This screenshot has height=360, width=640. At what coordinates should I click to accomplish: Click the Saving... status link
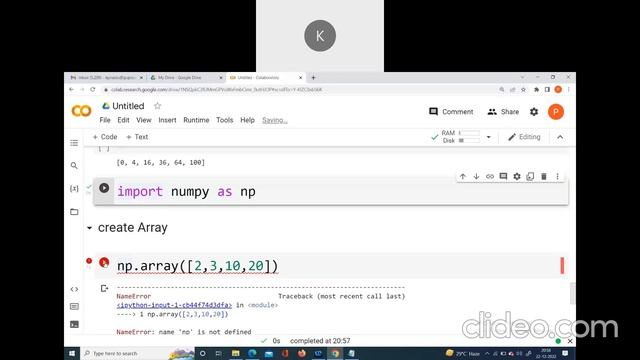pyautogui.click(x=275, y=120)
